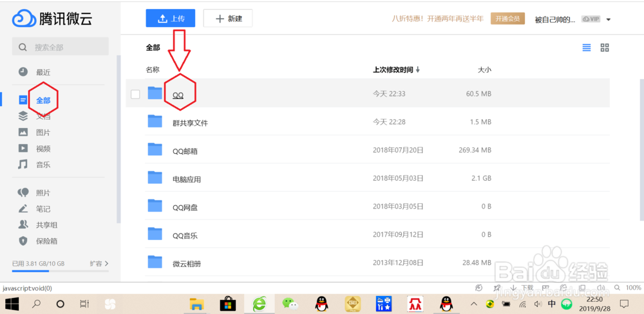Click the QQ网盘 folder icon
Image resolution: width=644 pixels, height=314 pixels.
point(155,206)
